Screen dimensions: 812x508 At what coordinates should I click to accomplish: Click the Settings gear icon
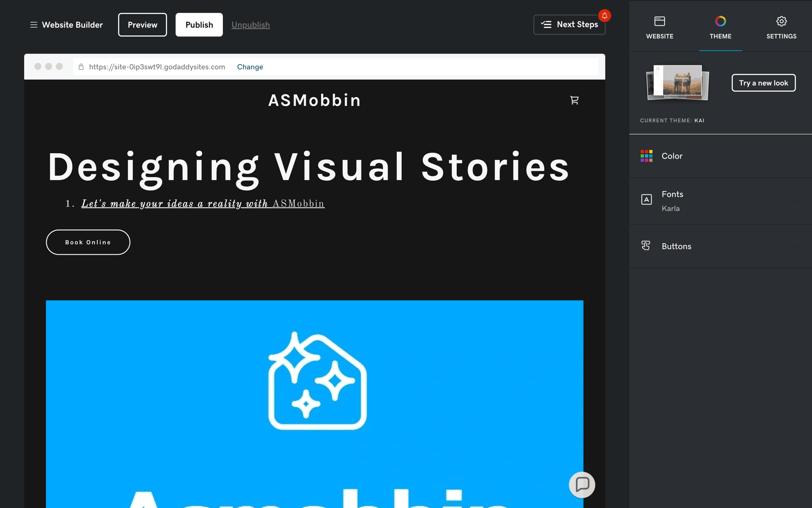pyautogui.click(x=782, y=21)
